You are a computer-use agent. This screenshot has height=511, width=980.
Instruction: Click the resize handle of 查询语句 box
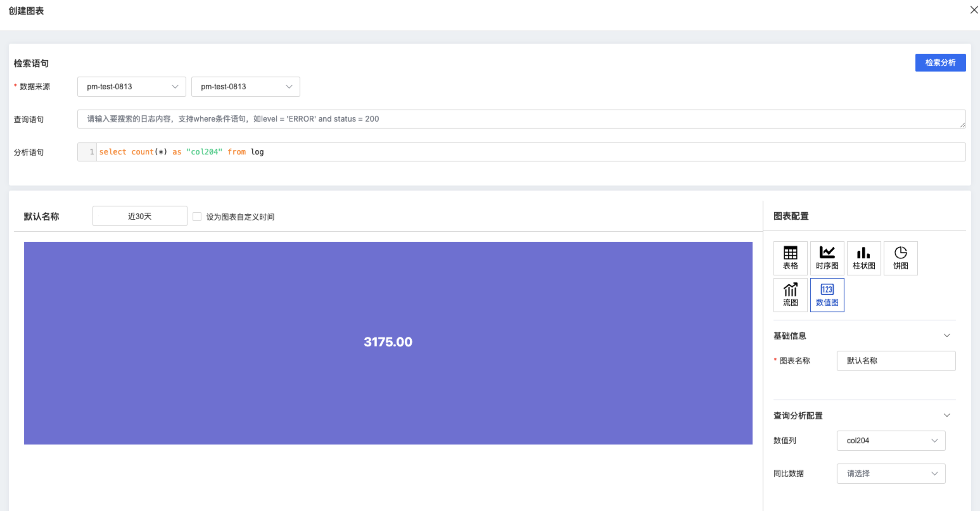coord(962,125)
